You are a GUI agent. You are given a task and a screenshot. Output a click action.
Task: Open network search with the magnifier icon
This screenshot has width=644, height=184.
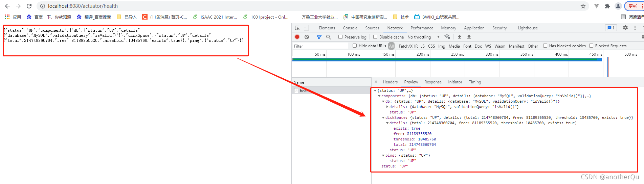328,37
